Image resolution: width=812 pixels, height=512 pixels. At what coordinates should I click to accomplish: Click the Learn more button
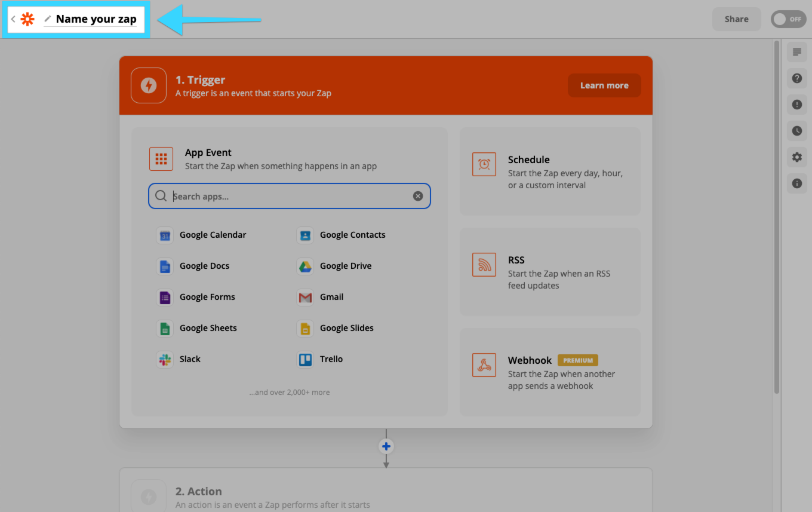coord(604,85)
